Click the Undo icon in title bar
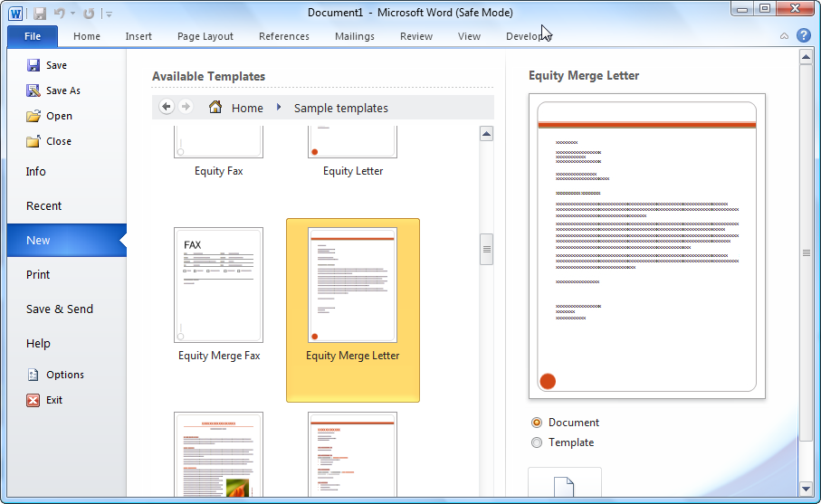The image size is (821, 504). [x=59, y=13]
